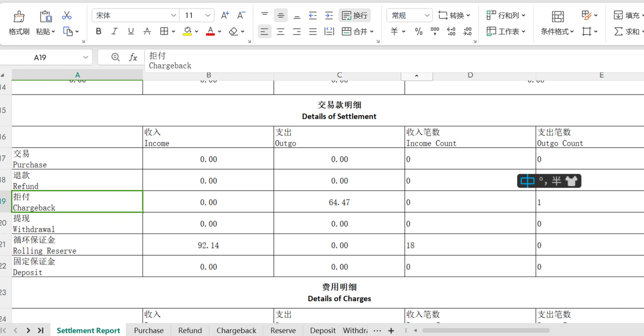Image resolution: width=644 pixels, height=336 pixels.
Task: Switch to the Chargeback sheet tab
Action: pos(236,331)
